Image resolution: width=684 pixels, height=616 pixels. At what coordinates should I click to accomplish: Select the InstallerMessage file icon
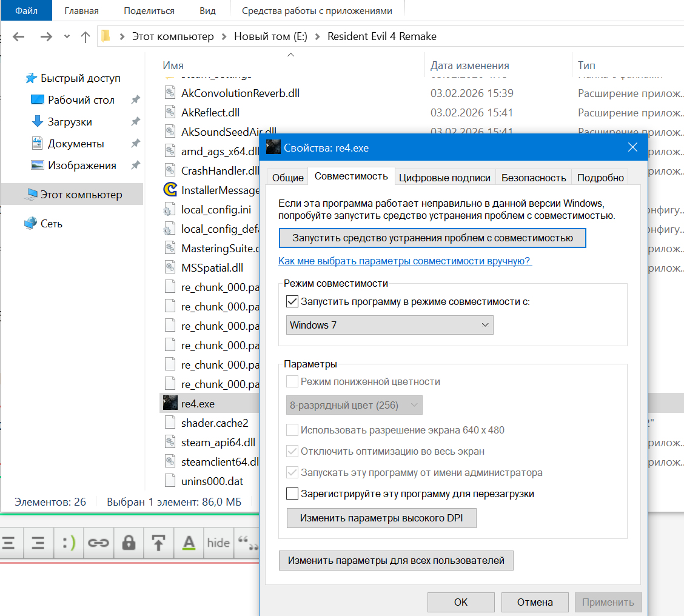[x=170, y=190]
